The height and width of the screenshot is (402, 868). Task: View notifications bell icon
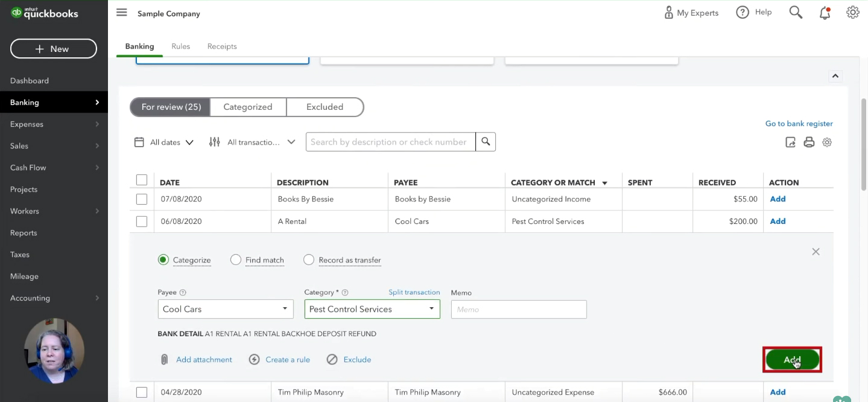coord(825,13)
